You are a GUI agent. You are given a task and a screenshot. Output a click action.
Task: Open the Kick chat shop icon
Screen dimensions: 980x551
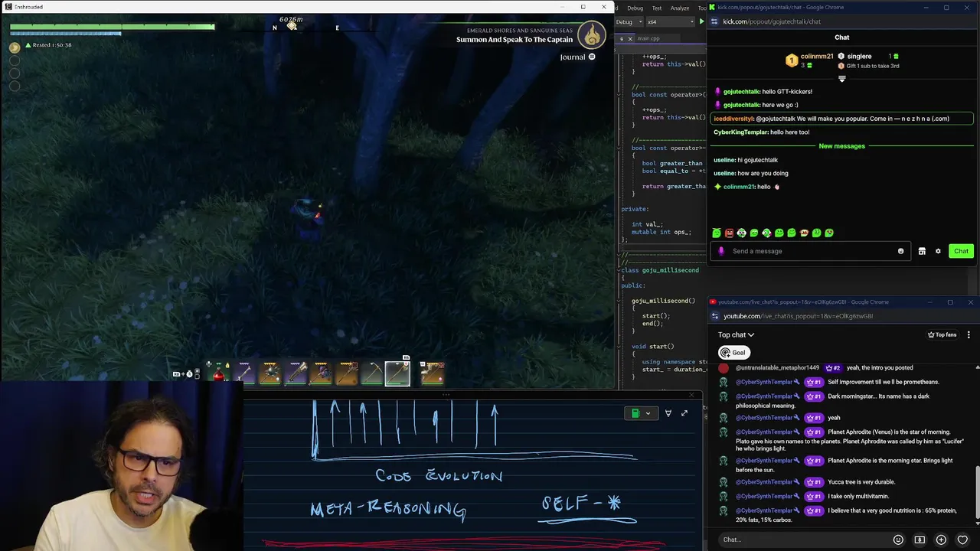(x=922, y=251)
